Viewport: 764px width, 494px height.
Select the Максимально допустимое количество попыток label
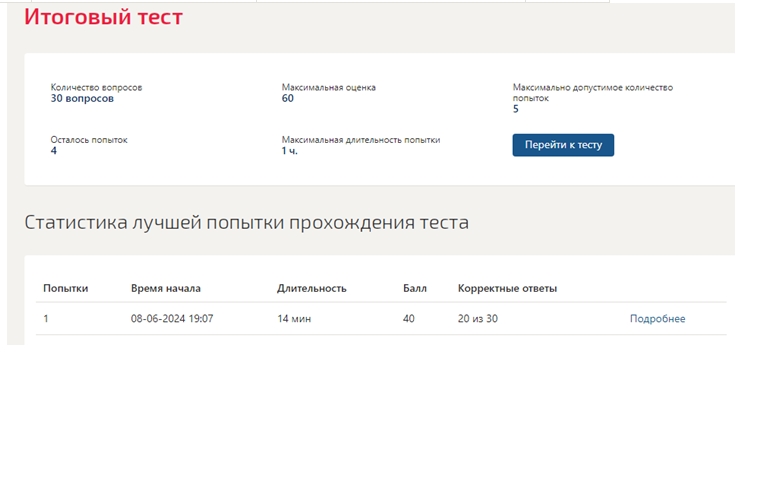[592, 93]
